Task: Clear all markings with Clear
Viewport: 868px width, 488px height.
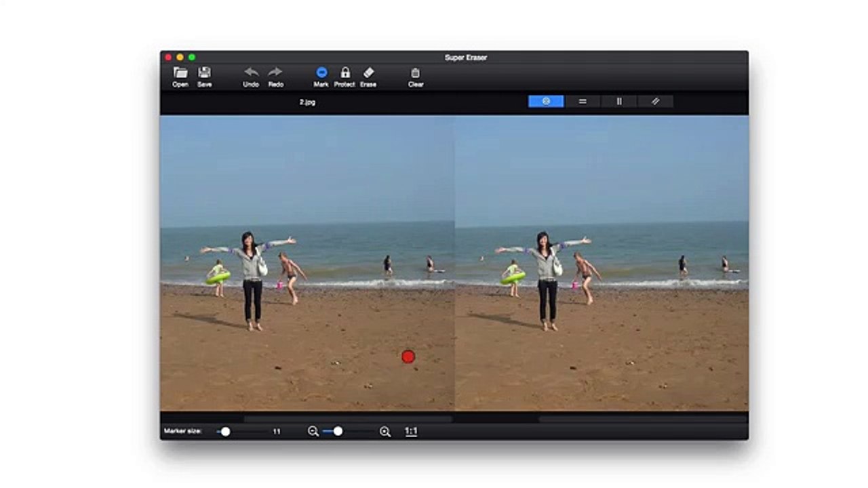Action: (x=416, y=77)
